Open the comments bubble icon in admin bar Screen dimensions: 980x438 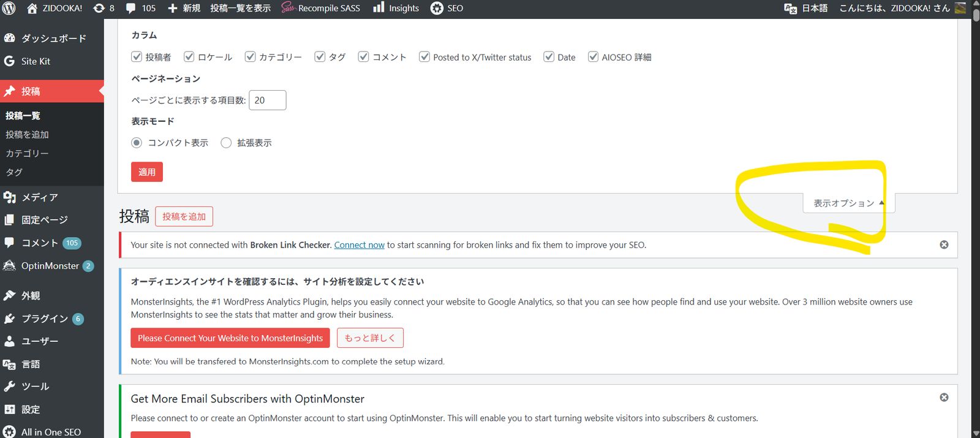[x=131, y=8]
